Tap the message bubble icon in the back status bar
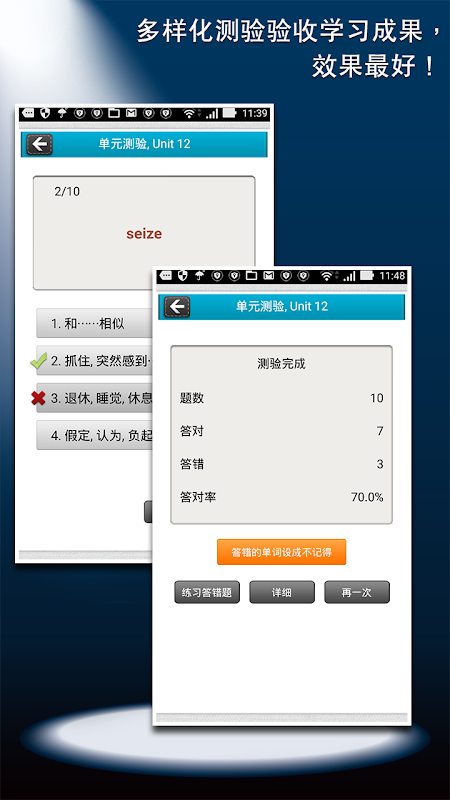 pyautogui.click(x=28, y=113)
